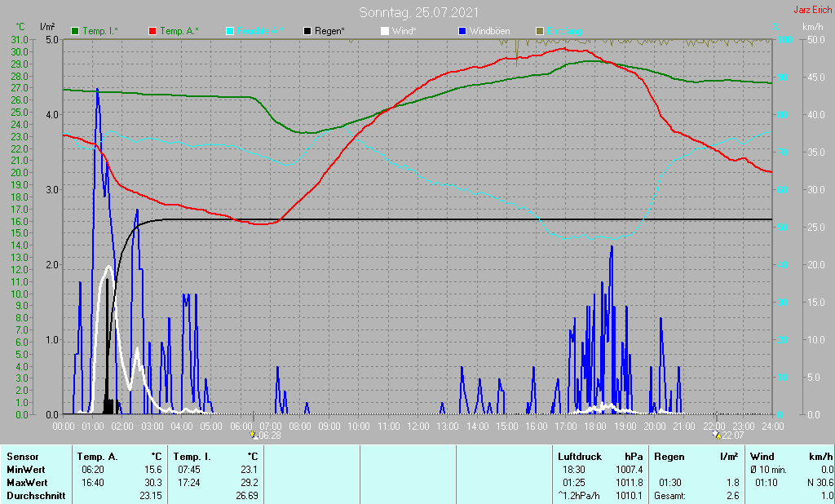Click the '17:24' indoor maximum time
The image size is (835, 504).
(188, 482)
